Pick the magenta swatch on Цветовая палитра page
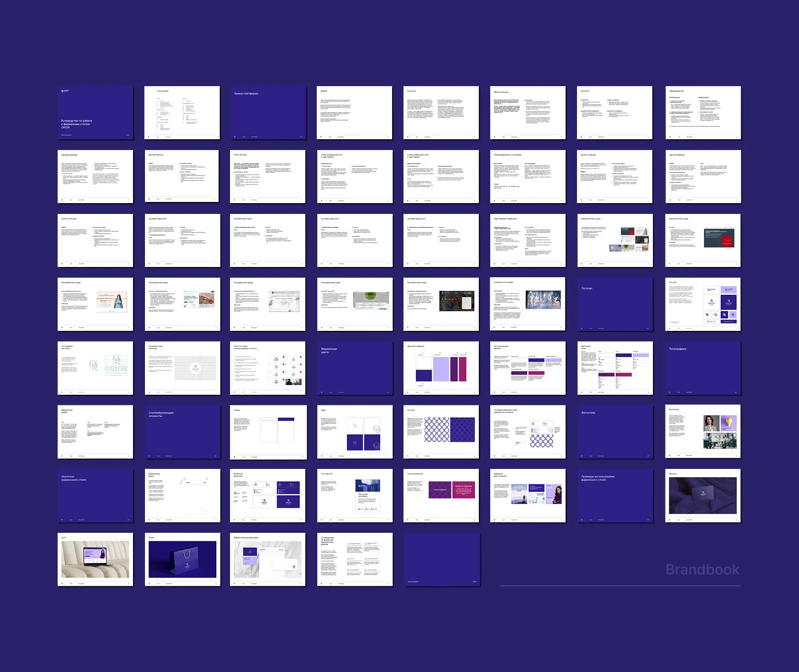Viewport: 799px width, 672px height. tap(462, 369)
